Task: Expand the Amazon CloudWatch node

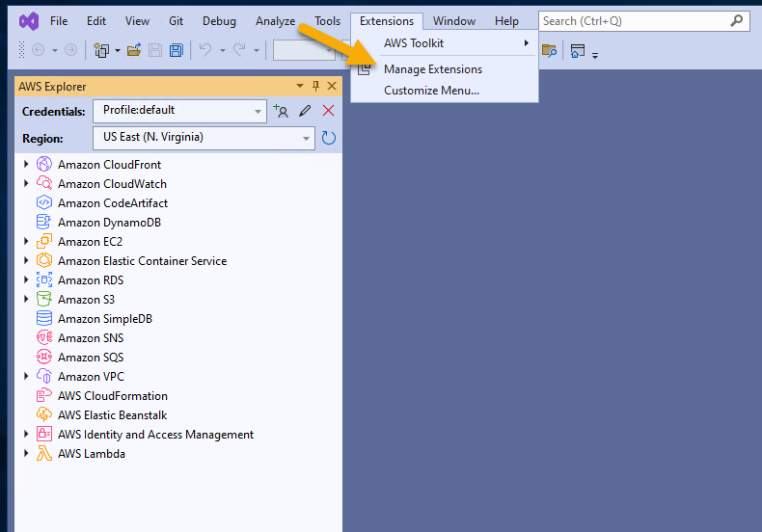Action: click(x=26, y=183)
